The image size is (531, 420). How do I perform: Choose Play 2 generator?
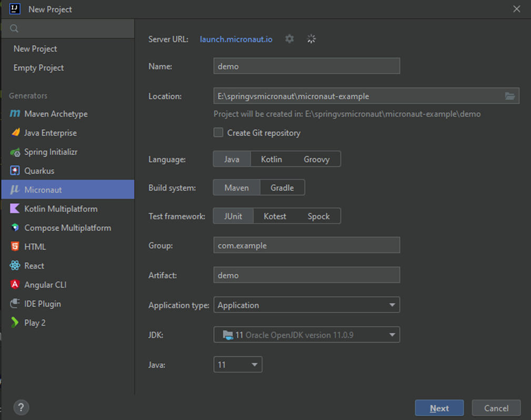(x=68, y=323)
